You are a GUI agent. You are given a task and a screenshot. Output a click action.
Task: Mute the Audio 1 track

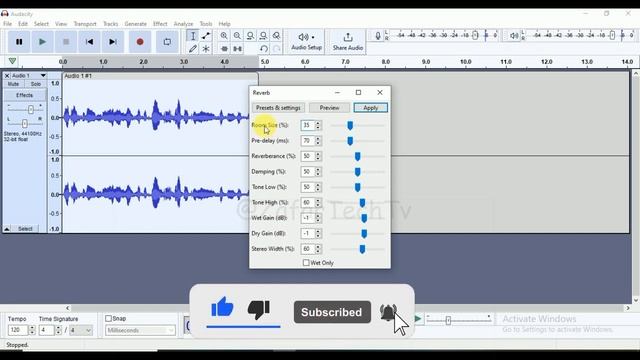[13, 84]
